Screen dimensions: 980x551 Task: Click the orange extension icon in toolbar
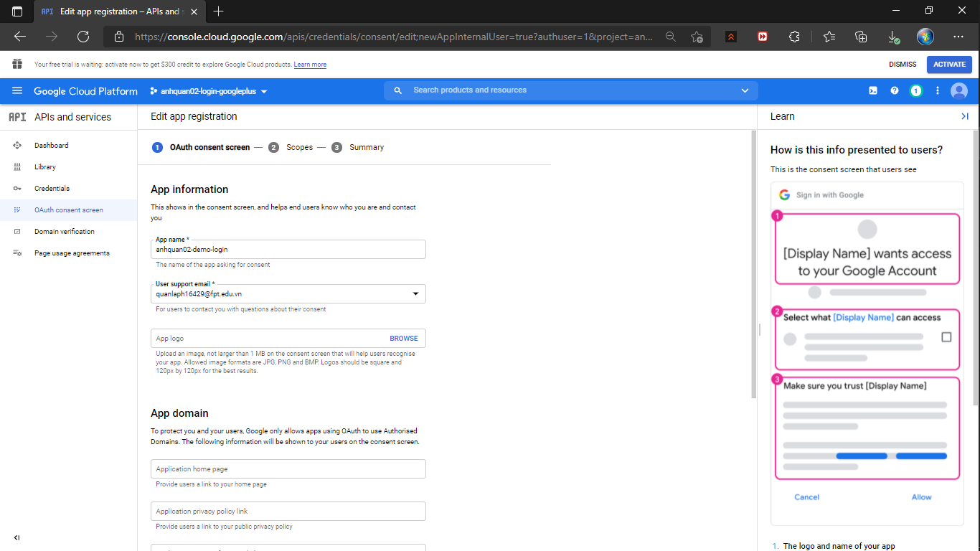pos(731,37)
